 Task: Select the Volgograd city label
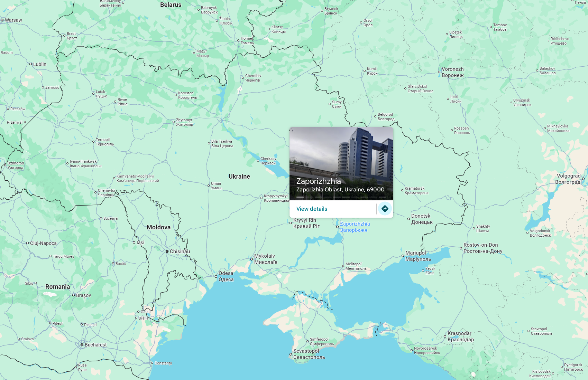click(568, 179)
